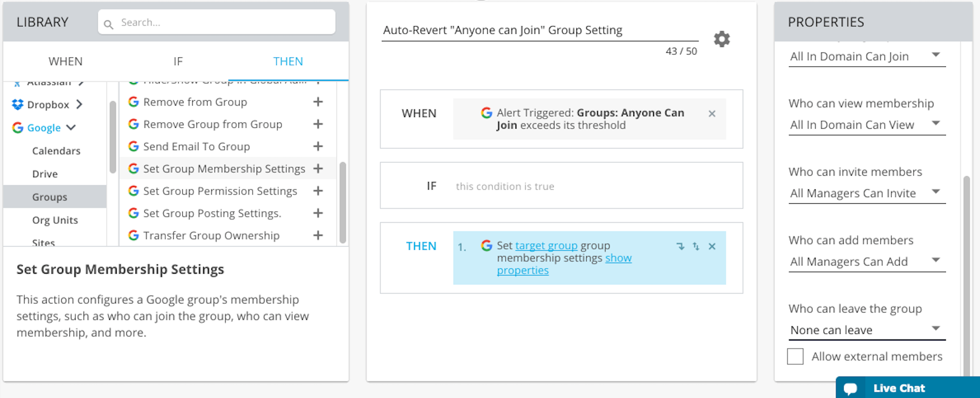Open Who can add members dropdown

(867, 262)
